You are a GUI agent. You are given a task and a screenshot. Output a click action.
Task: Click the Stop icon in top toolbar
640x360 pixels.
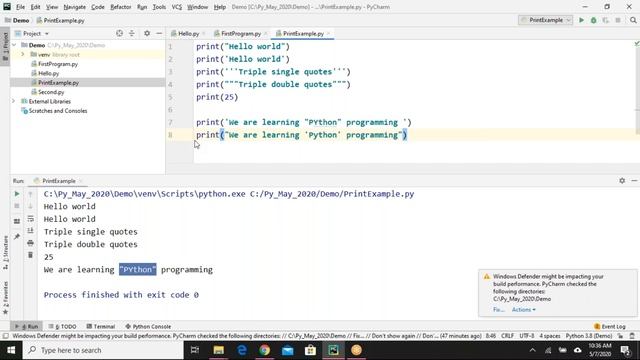pos(618,20)
